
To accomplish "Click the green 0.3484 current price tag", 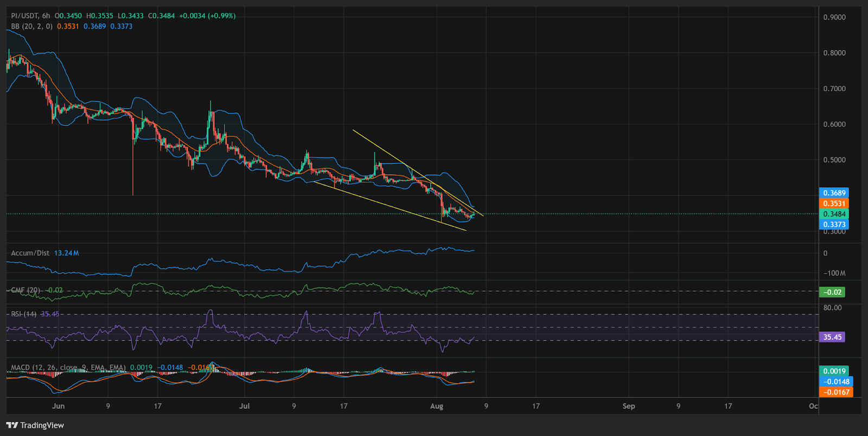I will [x=834, y=214].
